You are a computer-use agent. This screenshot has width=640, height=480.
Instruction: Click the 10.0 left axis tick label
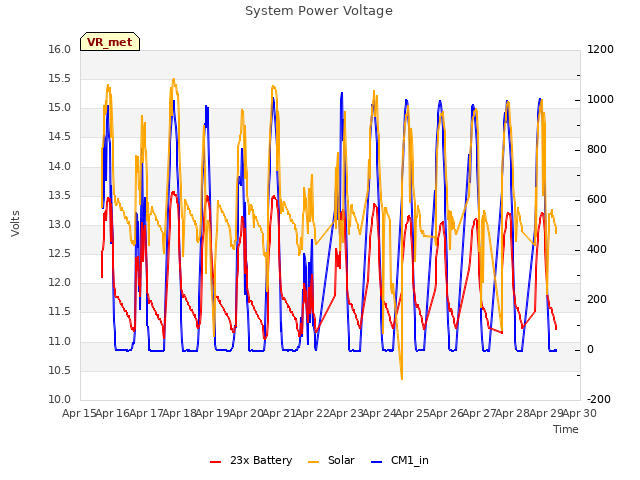60,400
